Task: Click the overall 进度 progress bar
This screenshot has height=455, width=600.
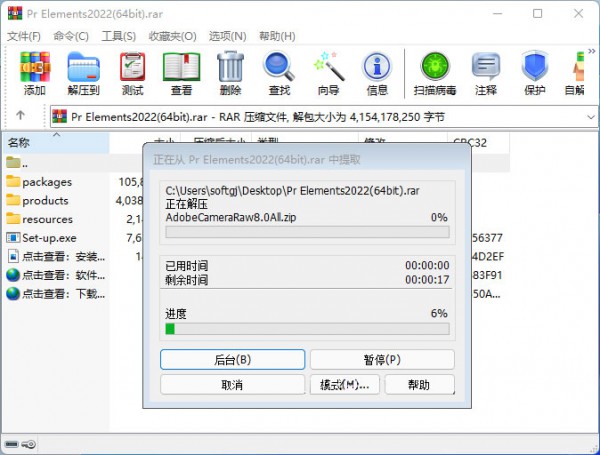Action: point(307,329)
